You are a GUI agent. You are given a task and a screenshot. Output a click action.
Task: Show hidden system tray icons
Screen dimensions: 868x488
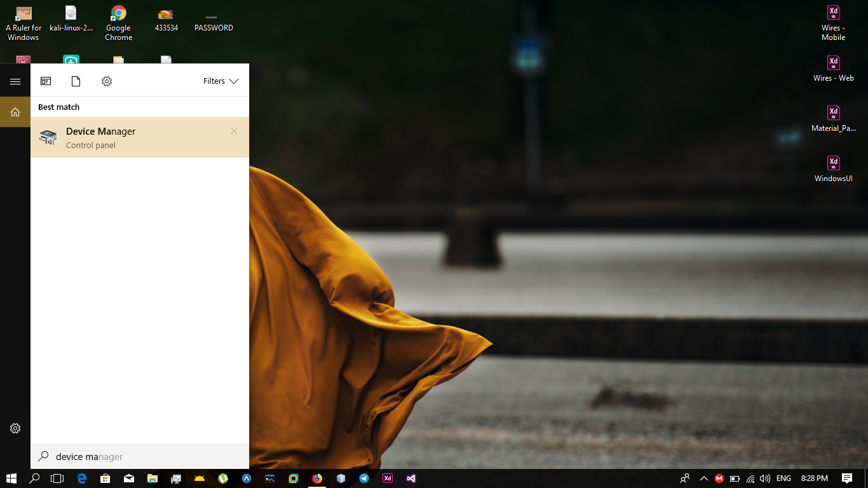[x=703, y=478]
